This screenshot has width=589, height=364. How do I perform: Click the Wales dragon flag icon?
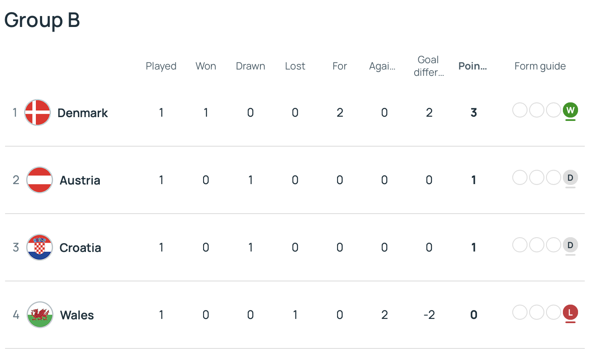[x=40, y=315]
